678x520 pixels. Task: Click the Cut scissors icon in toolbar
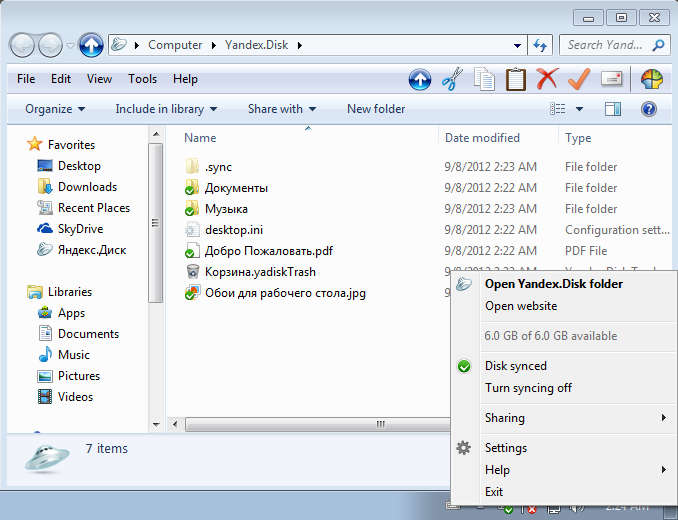coord(452,79)
